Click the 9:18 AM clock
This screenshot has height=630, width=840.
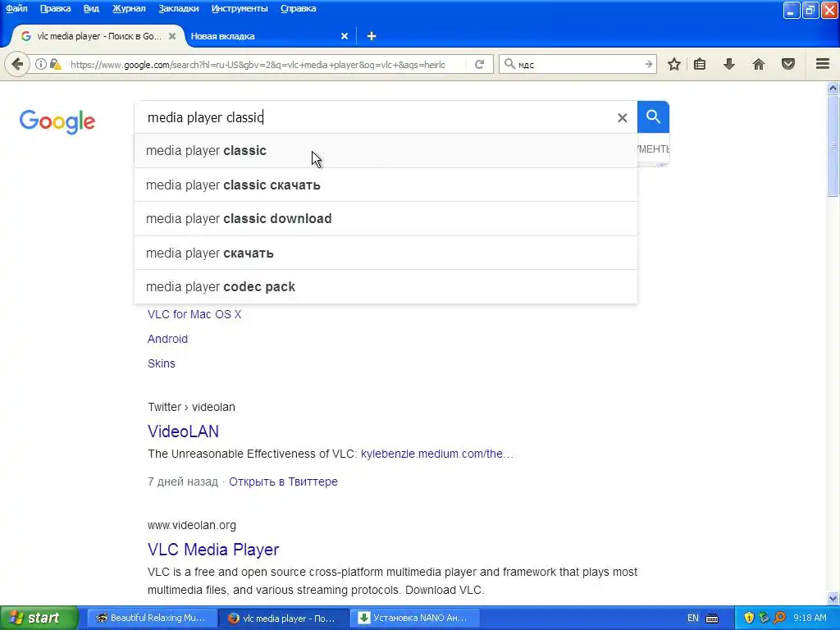tap(810, 619)
